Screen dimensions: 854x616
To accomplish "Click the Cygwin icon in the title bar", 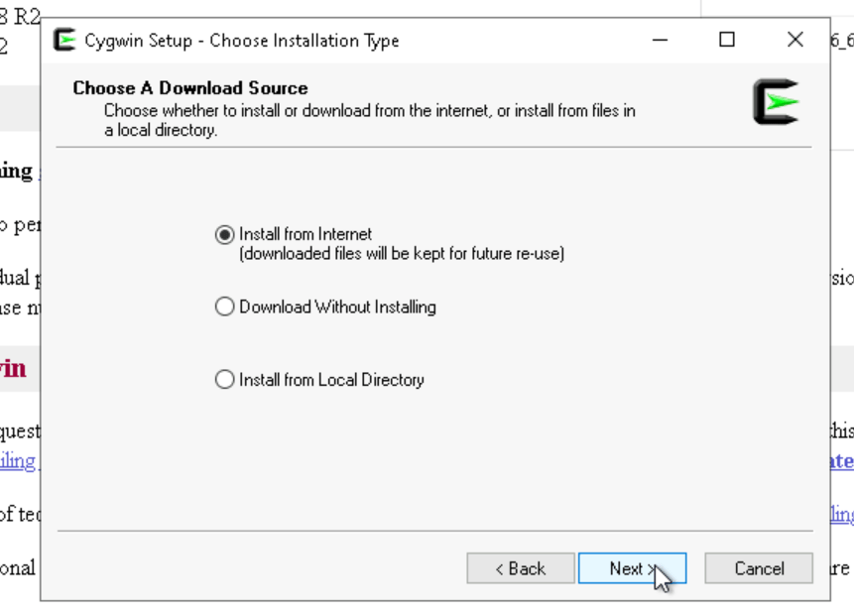I will pyautogui.click(x=65, y=41).
